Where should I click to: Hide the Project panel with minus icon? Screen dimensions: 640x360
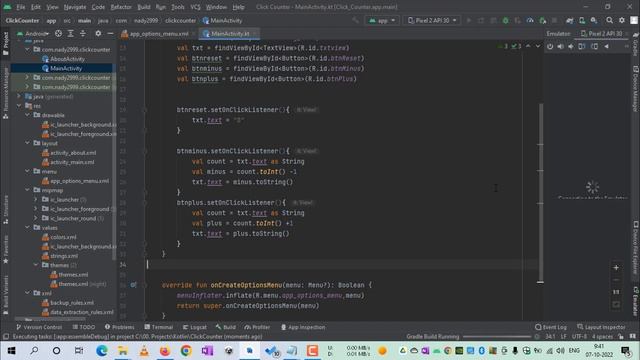tap(110, 33)
